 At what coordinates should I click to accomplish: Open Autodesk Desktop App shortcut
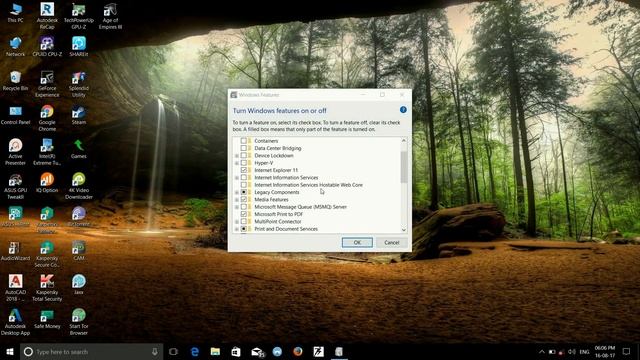[16, 322]
